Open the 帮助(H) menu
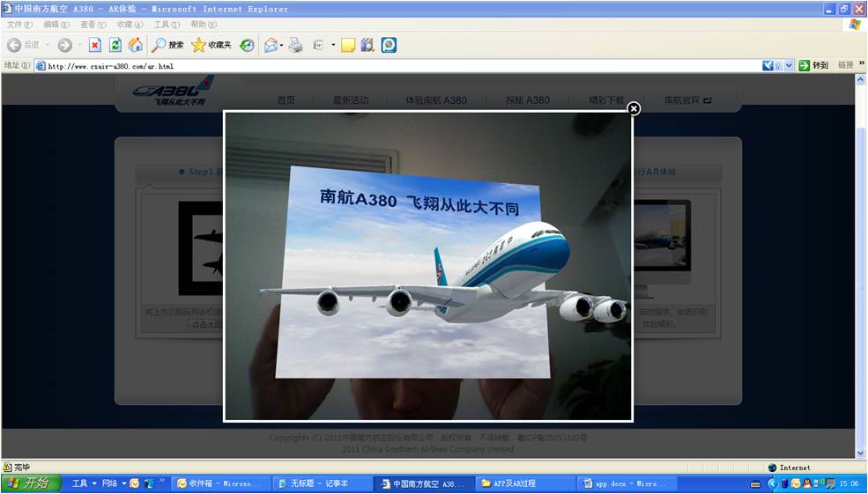Screen dimensions: 868x494 pyautogui.click(x=204, y=25)
